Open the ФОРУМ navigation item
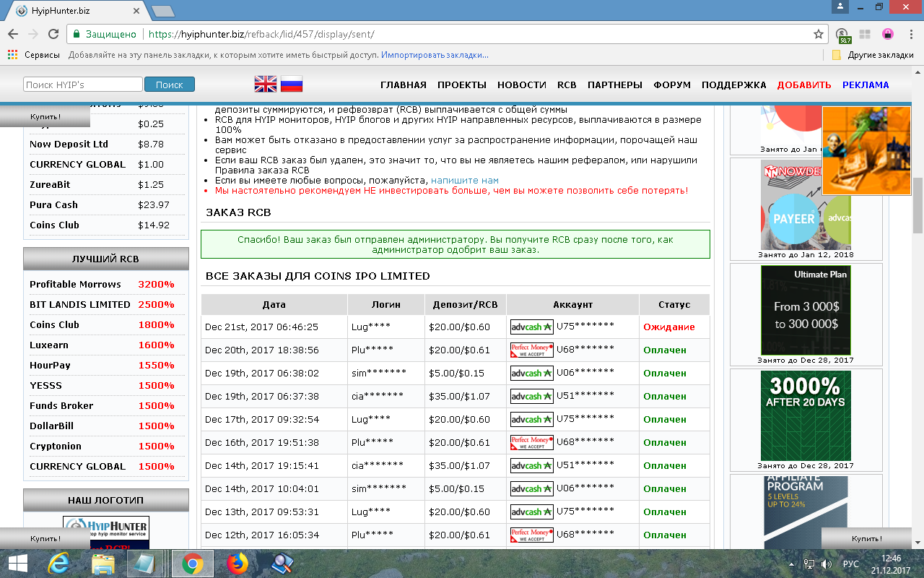Image resolution: width=924 pixels, height=578 pixels. coord(672,85)
